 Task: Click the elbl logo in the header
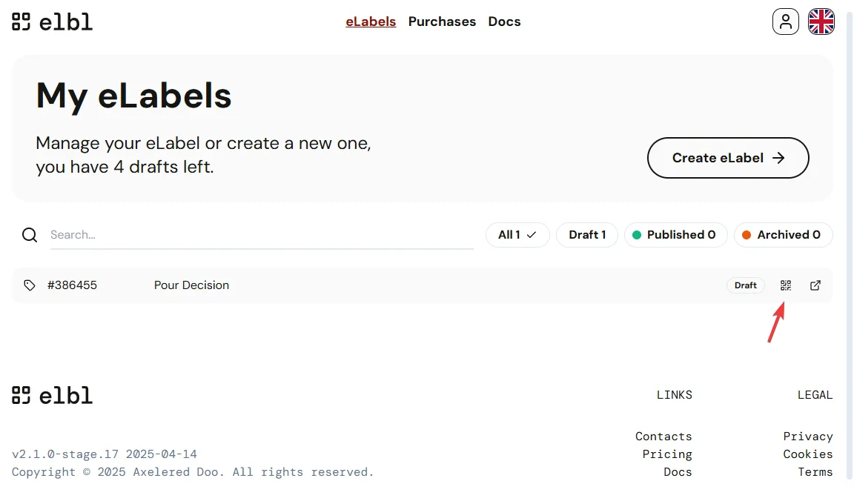pyautogui.click(x=52, y=21)
